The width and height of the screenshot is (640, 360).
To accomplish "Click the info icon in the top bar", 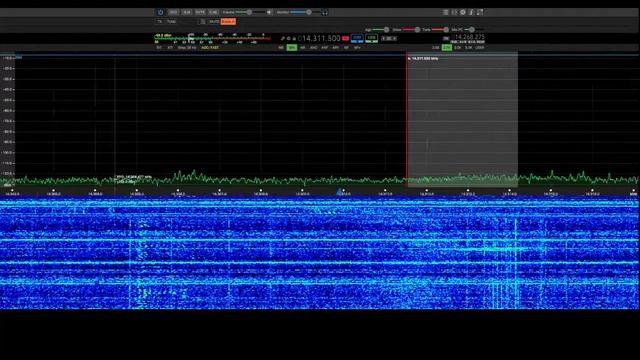I will pos(471,12).
